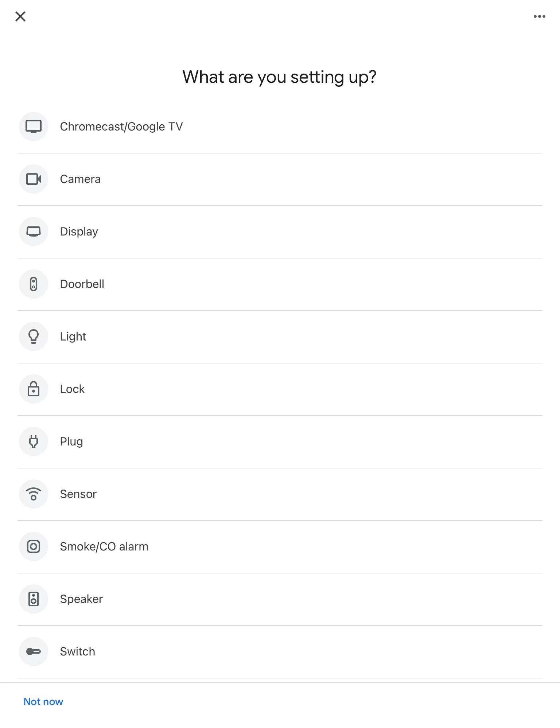560x728 pixels.
Task: Select the Sensor wireless icon
Action: [34, 494]
